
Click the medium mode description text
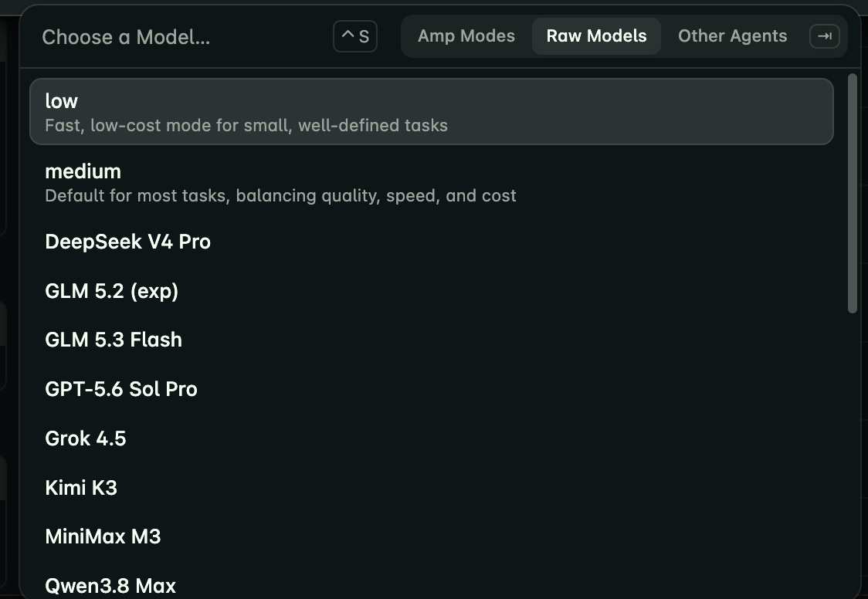pyautogui.click(x=280, y=196)
